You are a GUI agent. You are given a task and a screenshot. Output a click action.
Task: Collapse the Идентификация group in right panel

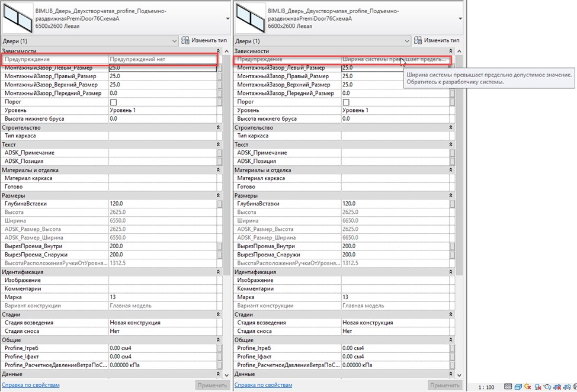coord(451,272)
